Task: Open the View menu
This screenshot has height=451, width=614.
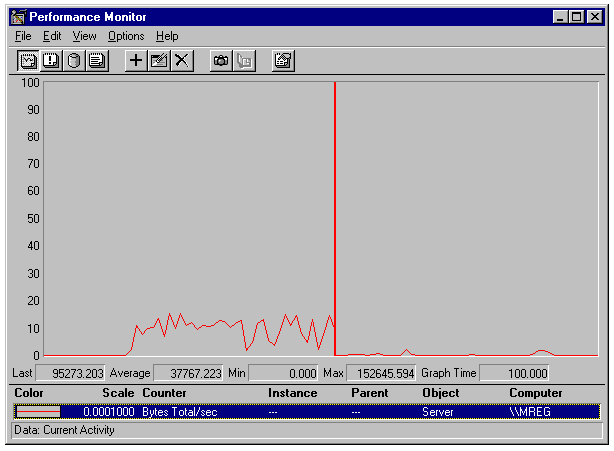Action: [x=84, y=36]
